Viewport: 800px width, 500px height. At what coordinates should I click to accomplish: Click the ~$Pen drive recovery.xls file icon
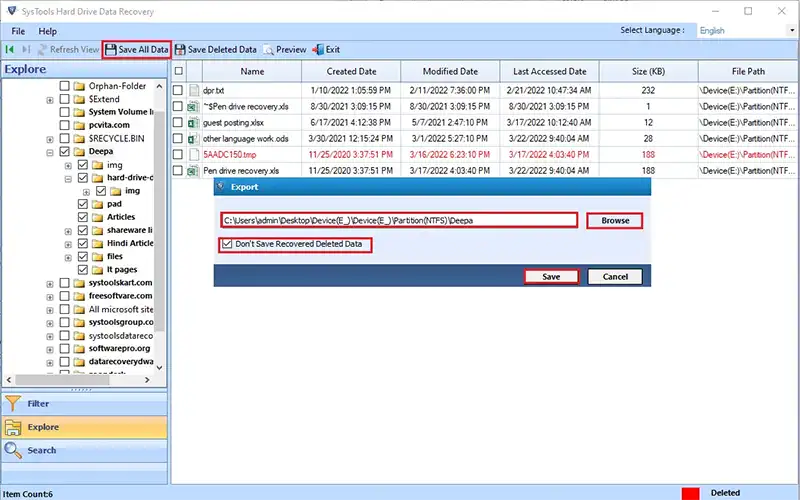coord(192,107)
